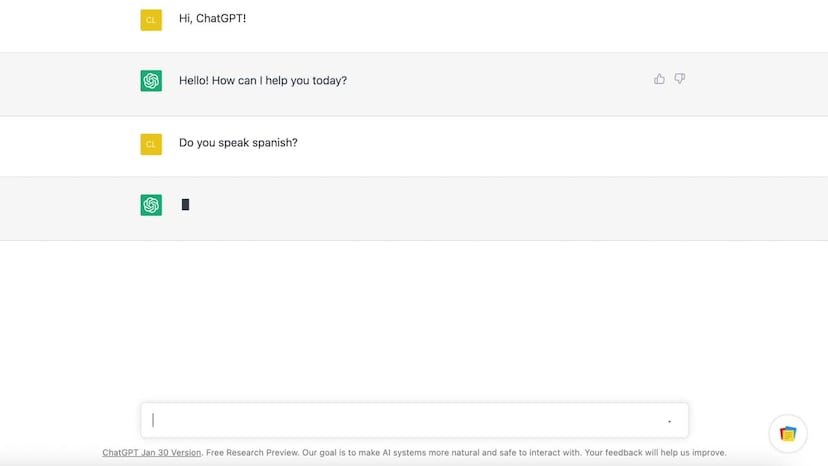Viewport: 828px width, 466px height.
Task: Click the thumbs up icon on the reply
Action: pyautogui.click(x=659, y=79)
